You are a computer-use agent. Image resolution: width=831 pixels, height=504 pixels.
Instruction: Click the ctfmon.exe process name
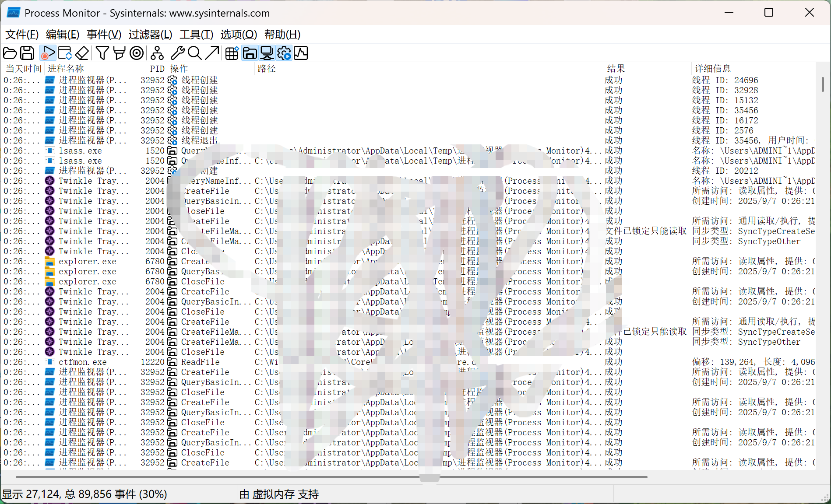[x=82, y=362]
